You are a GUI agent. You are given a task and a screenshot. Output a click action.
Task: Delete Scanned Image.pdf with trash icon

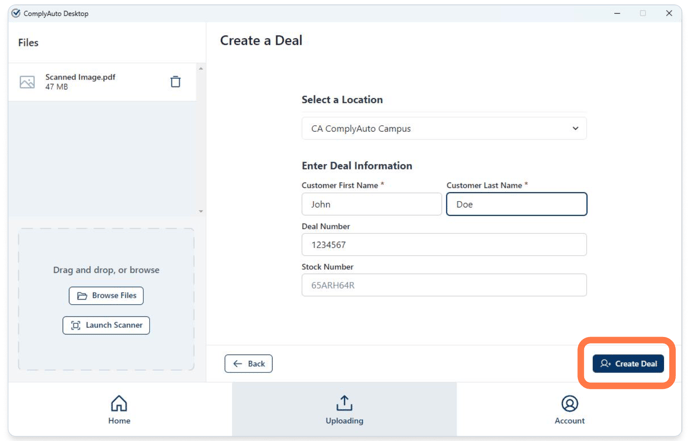pos(175,82)
